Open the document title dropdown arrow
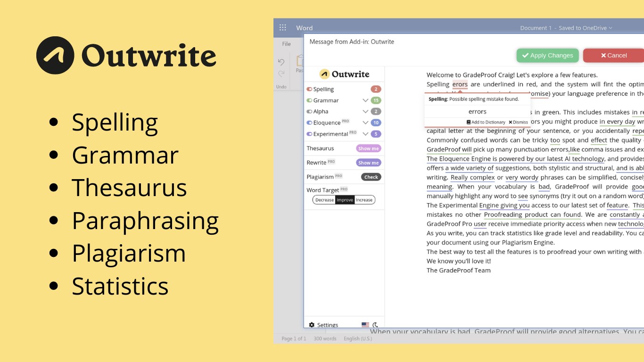This screenshot has height=362, width=644. tap(611, 28)
